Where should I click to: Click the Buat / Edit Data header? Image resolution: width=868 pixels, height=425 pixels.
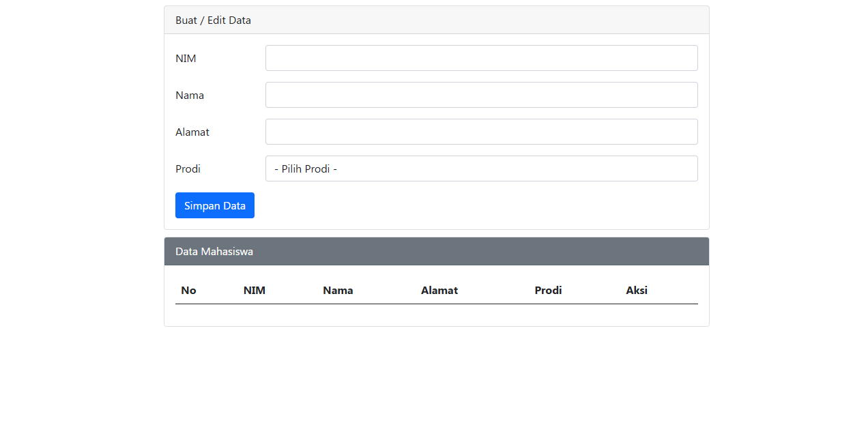[213, 20]
